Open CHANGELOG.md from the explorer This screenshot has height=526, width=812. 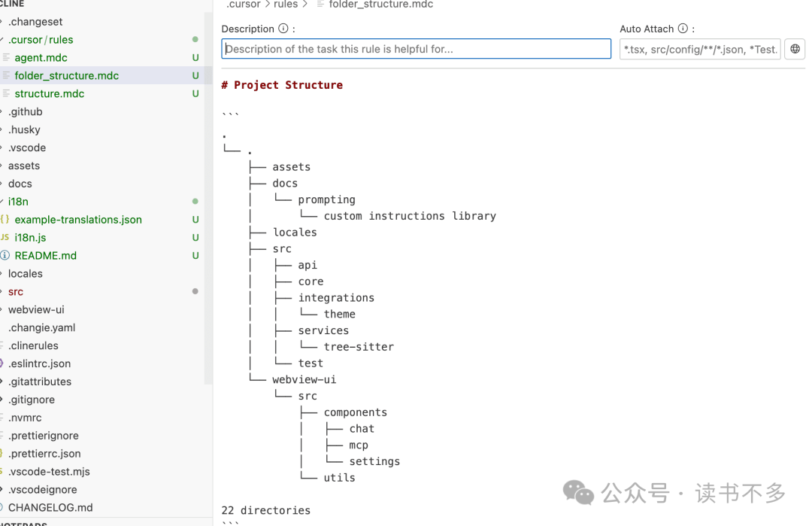point(50,508)
